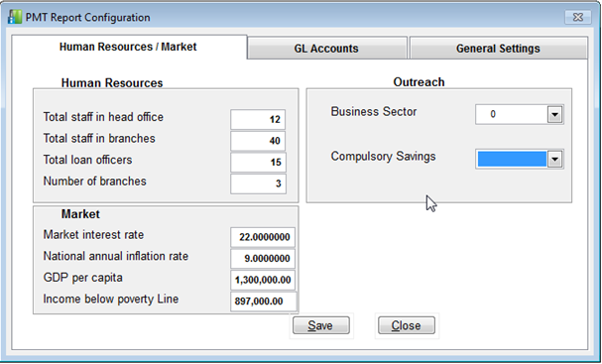Select the Human Resources / Market tab

tap(128, 47)
